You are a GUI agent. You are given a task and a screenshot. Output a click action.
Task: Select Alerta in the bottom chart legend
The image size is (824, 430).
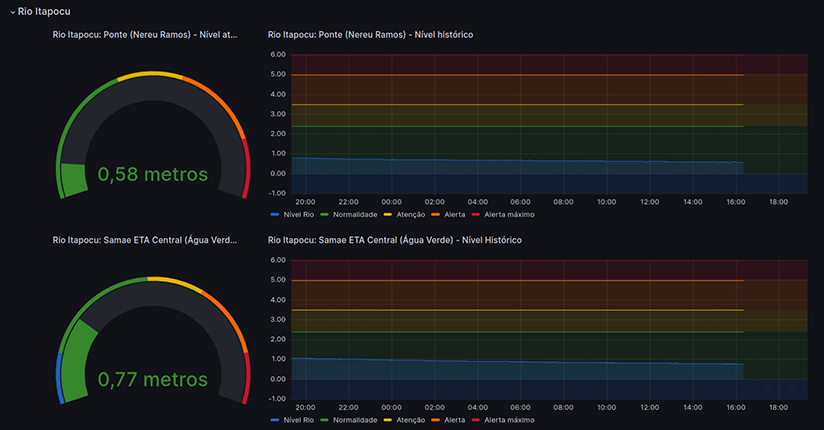point(454,421)
